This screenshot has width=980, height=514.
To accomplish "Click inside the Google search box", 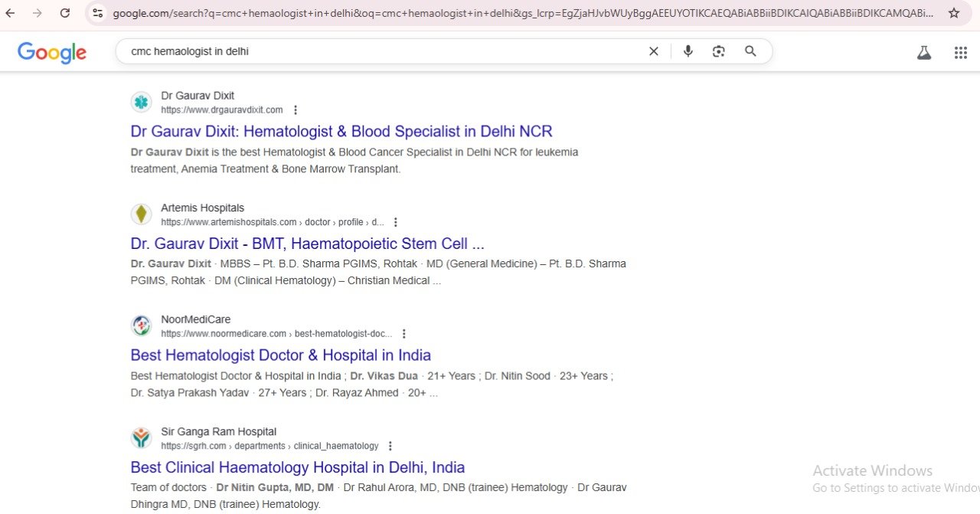I will click(383, 51).
